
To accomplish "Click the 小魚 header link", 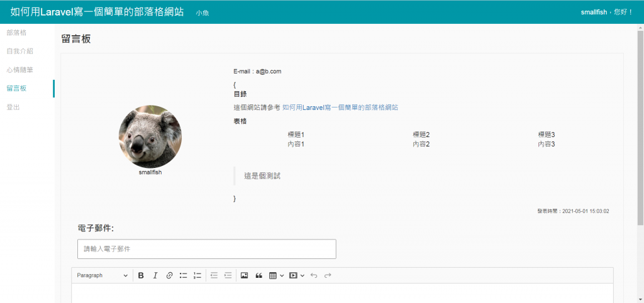I will (x=203, y=13).
